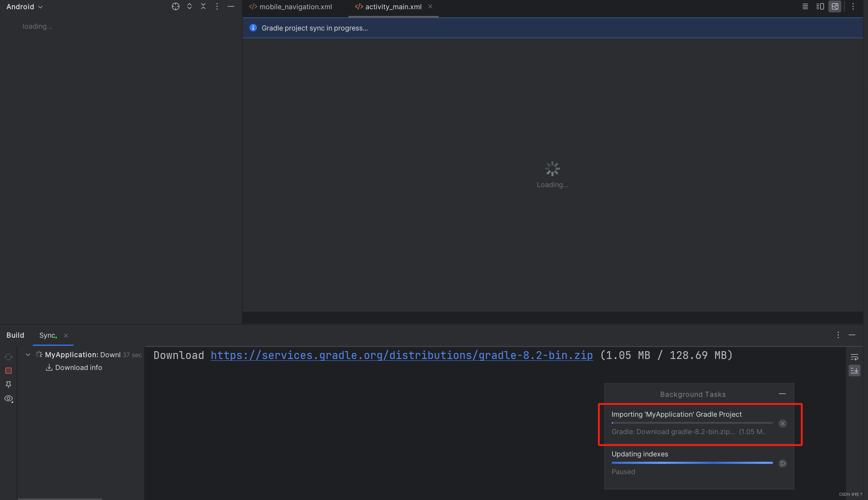
Task: Close the Sync tab
Action: [66, 335]
